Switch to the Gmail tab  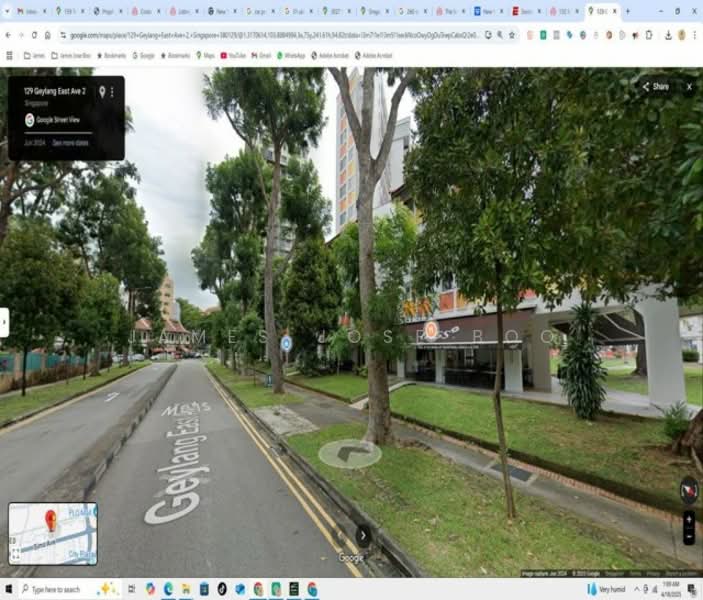pos(29,12)
